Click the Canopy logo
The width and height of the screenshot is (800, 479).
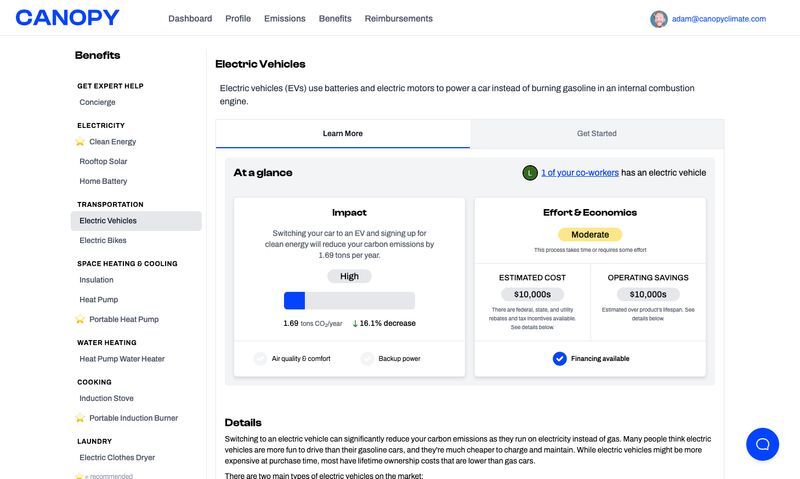(x=67, y=18)
